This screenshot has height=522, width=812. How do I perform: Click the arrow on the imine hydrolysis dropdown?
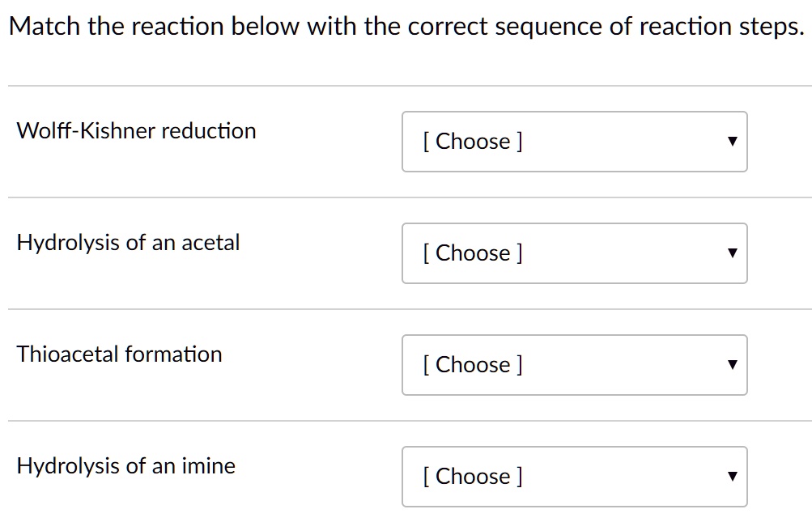pyautogui.click(x=731, y=477)
